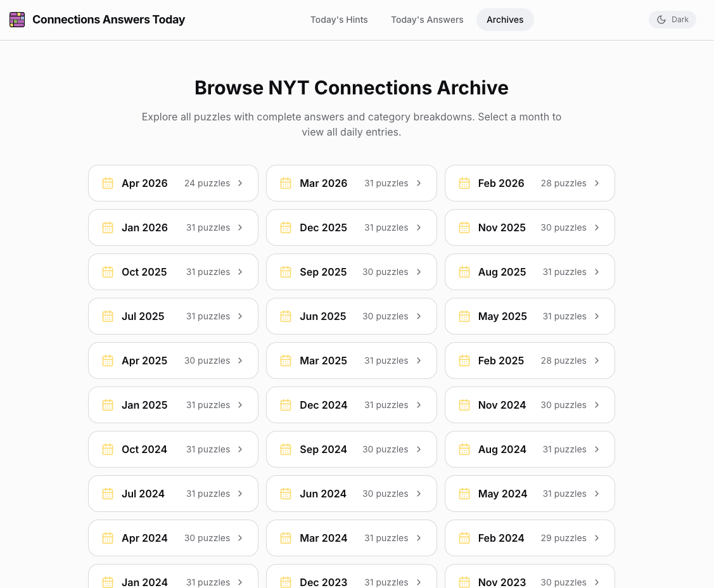Click "24 puzzles" count text
Viewport: 714px width, 588px height.
point(207,183)
